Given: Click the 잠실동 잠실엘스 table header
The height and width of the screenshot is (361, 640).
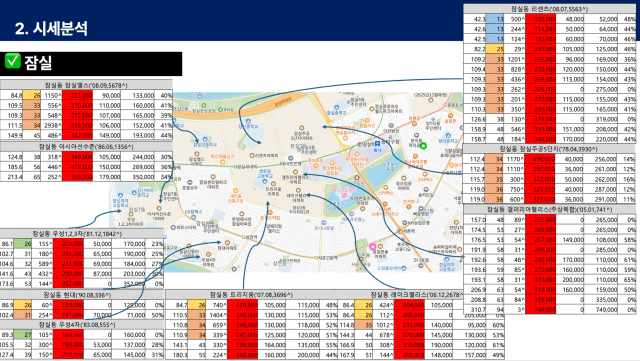Looking at the screenshot, I should point(86,85).
